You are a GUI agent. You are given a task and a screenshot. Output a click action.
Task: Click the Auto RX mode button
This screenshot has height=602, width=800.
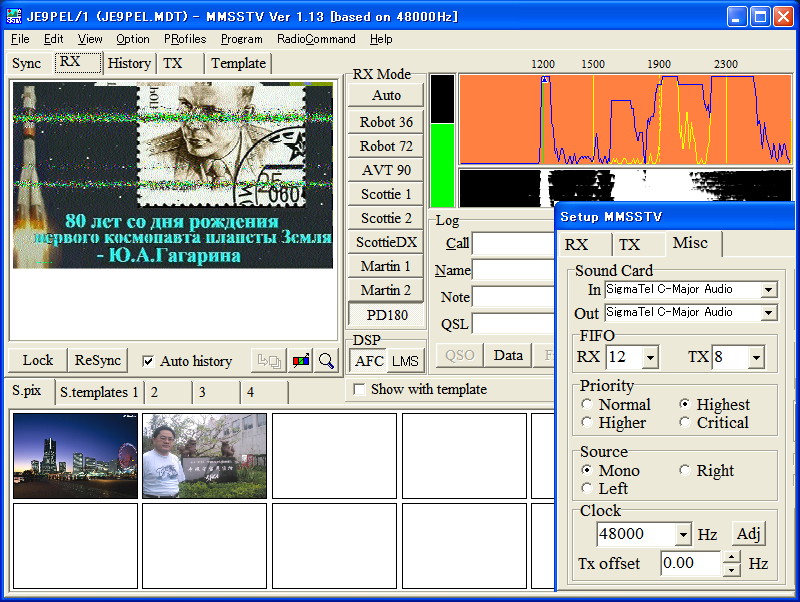tap(386, 95)
